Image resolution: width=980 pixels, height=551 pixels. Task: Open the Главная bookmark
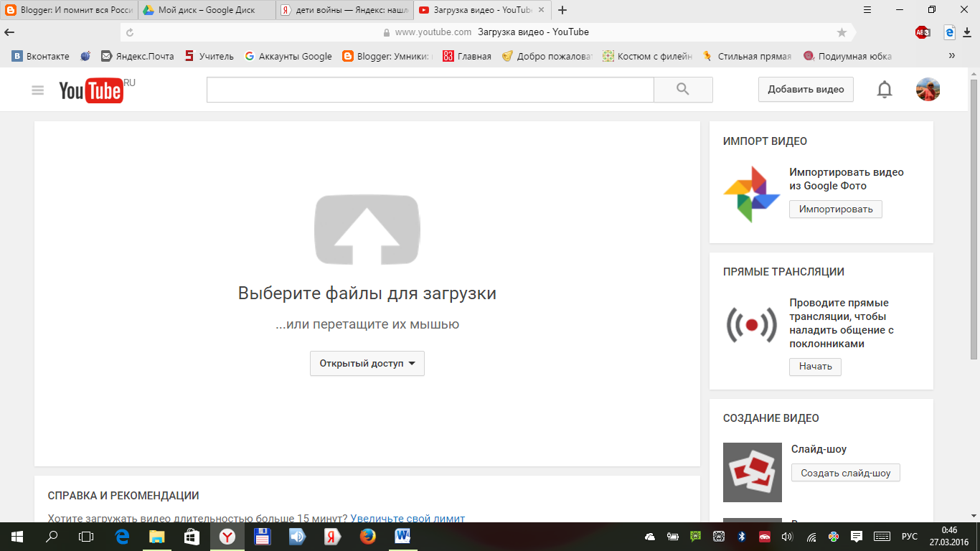pyautogui.click(x=467, y=56)
